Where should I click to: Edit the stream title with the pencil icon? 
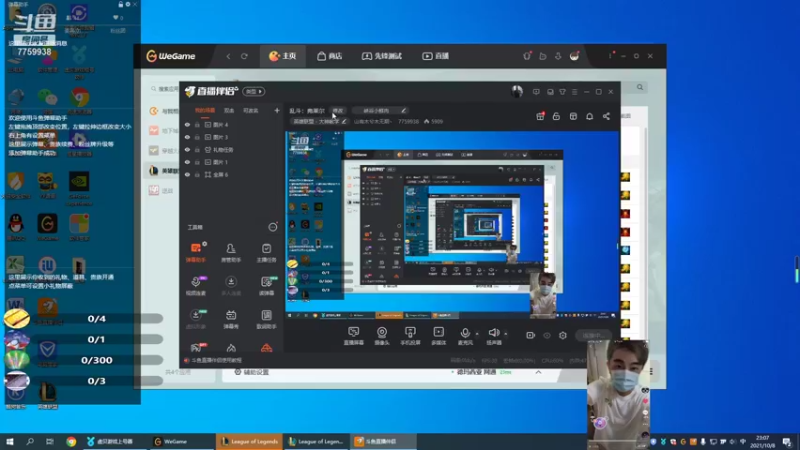403,110
